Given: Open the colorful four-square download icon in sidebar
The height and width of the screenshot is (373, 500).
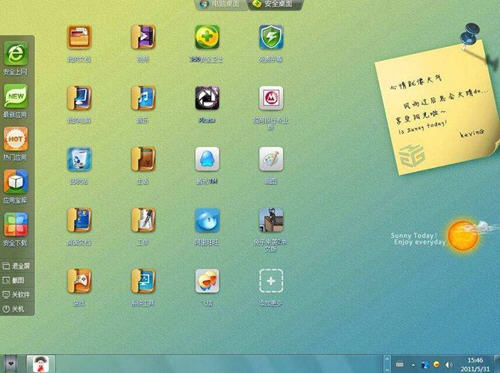Looking at the screenshot, I should (x=16, y=224).
